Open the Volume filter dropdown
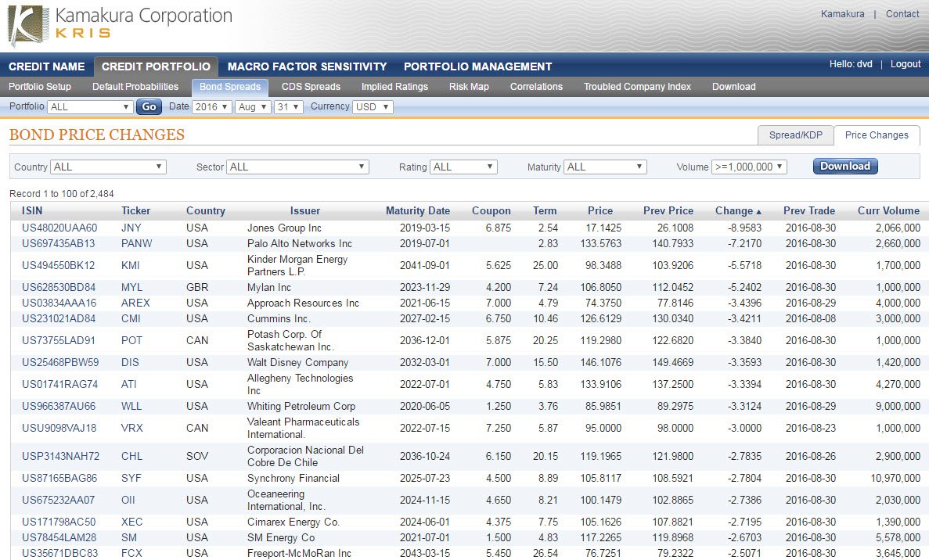 pos(750,167)
